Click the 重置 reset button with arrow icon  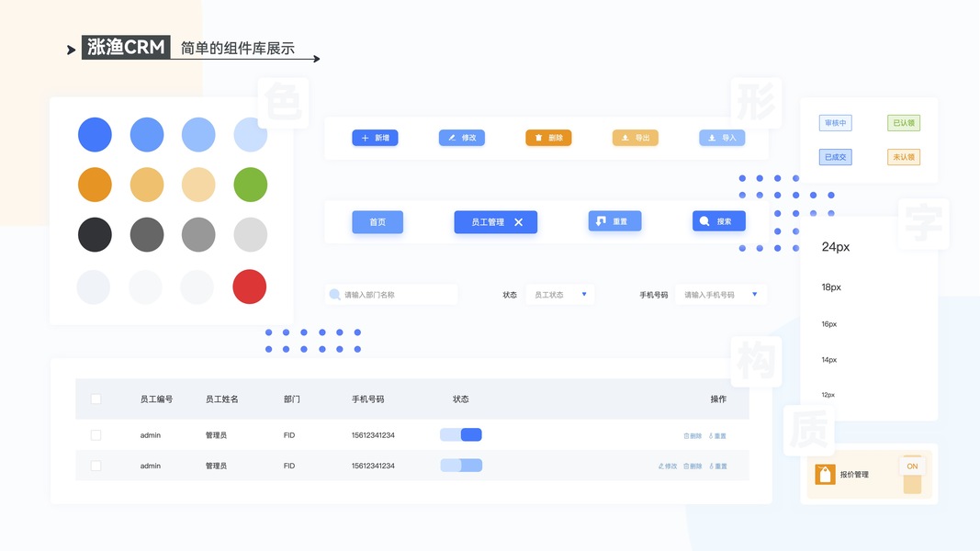tap(614, 221)
